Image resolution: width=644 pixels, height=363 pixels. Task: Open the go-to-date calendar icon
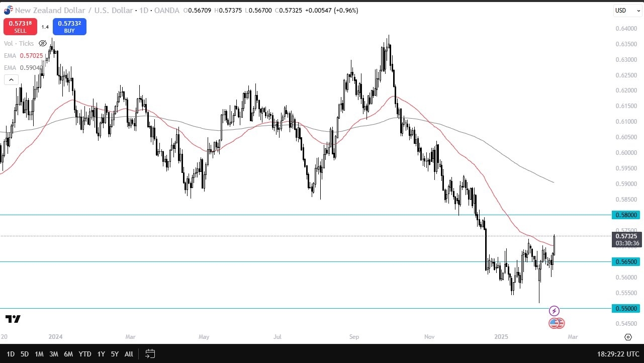[x=149, y=354]
